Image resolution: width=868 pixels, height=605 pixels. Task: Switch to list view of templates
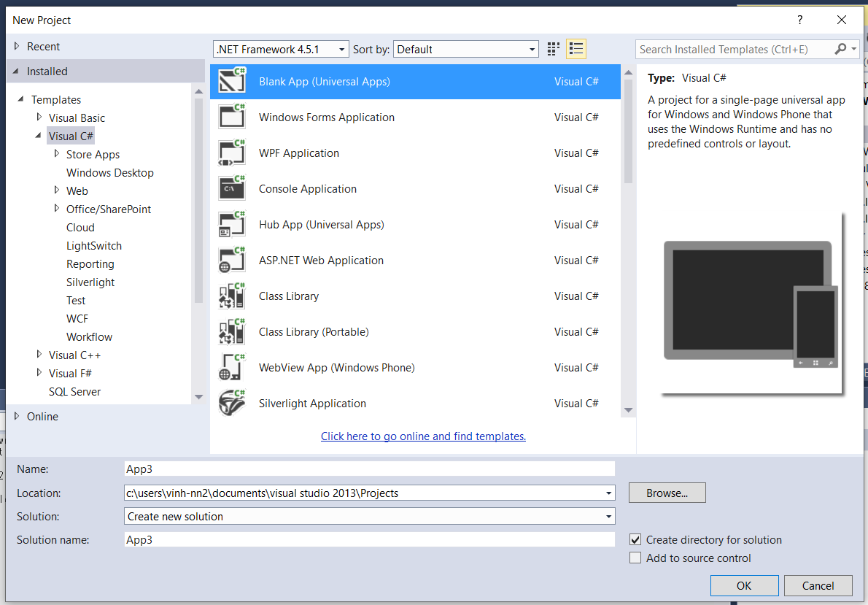click(576, 48)
